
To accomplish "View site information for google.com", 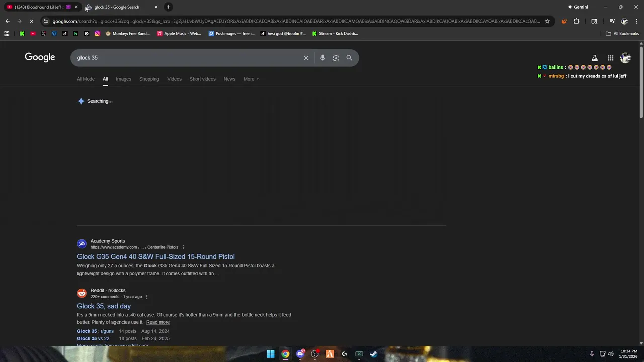I will (x=46, y=21).
